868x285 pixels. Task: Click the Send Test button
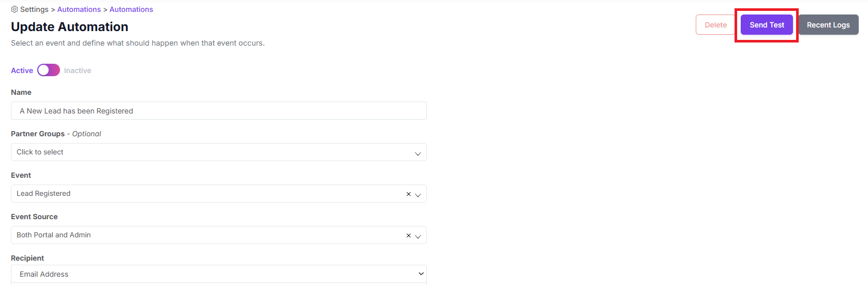coord(767,25)
